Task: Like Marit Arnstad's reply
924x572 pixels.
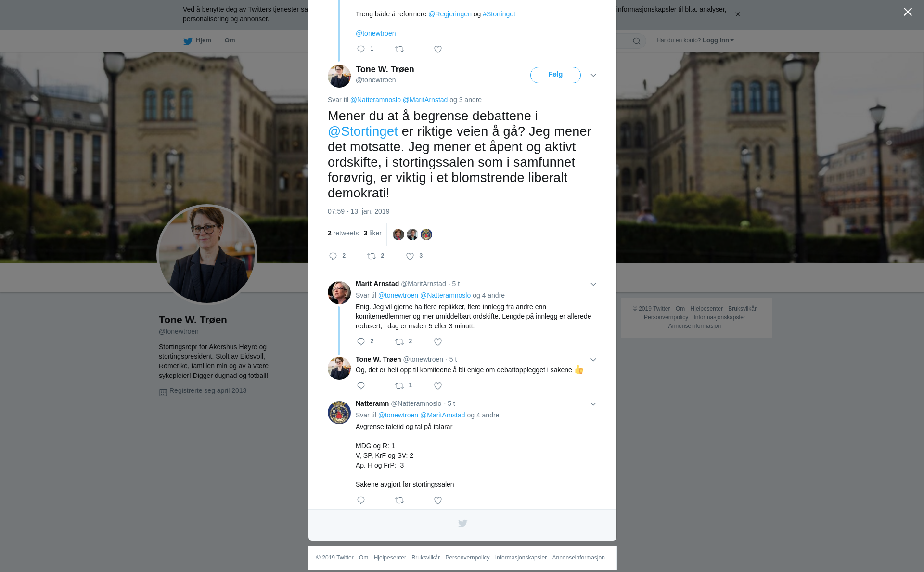Action: point(438,342)
